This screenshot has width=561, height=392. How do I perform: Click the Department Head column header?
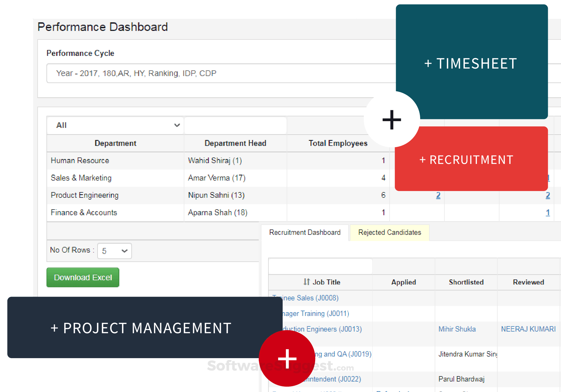point(235,143)
